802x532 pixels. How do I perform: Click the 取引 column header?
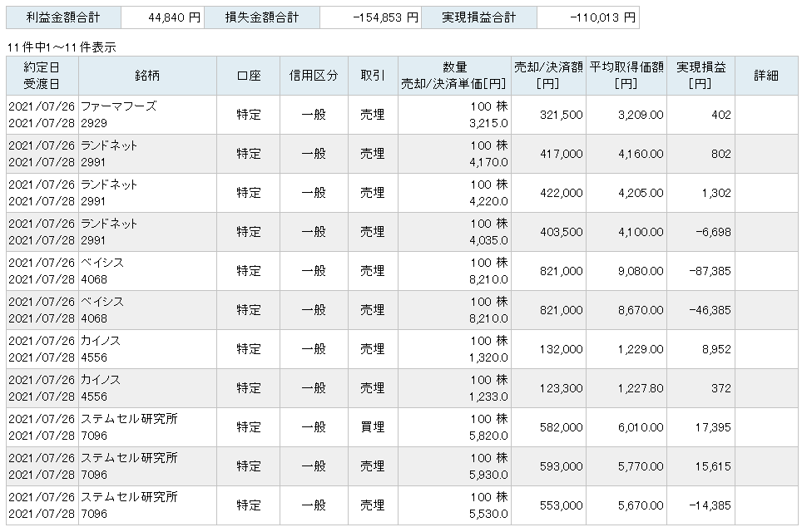tap(373, 76)
